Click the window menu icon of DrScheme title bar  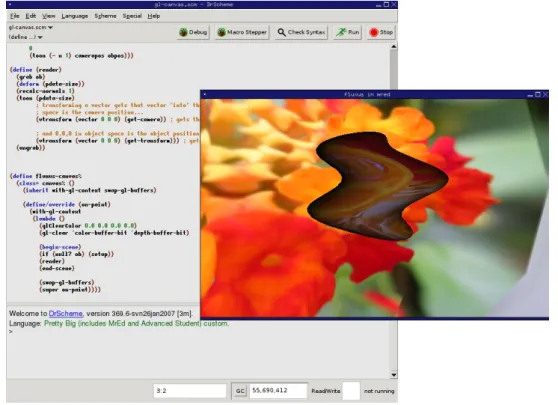(10, 5)
